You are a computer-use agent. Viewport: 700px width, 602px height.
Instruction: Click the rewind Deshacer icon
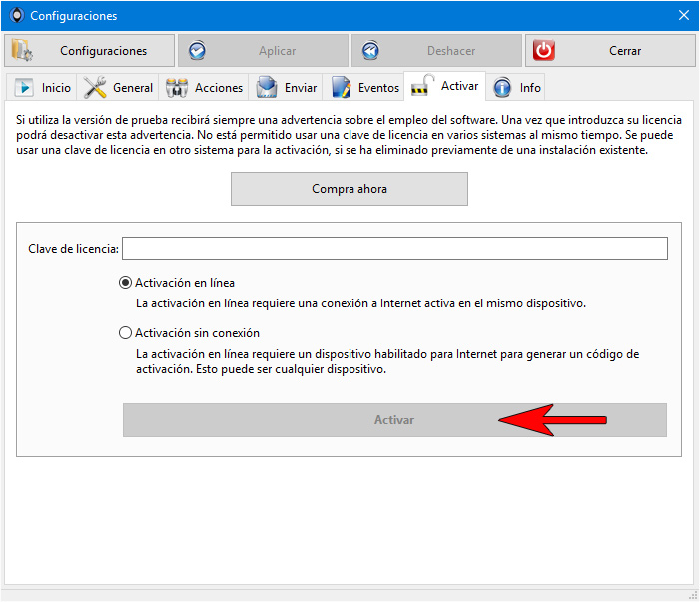tap(370, 51)
